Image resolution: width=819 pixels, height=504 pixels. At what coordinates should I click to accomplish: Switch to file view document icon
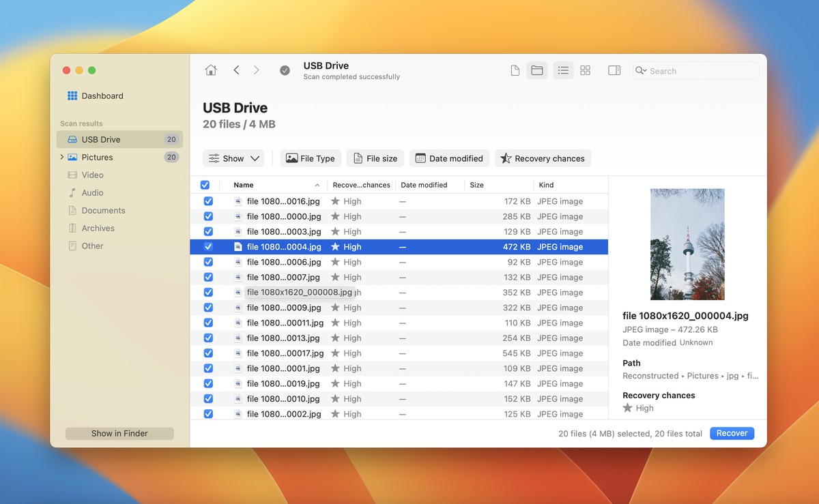(x=515, y=70)
